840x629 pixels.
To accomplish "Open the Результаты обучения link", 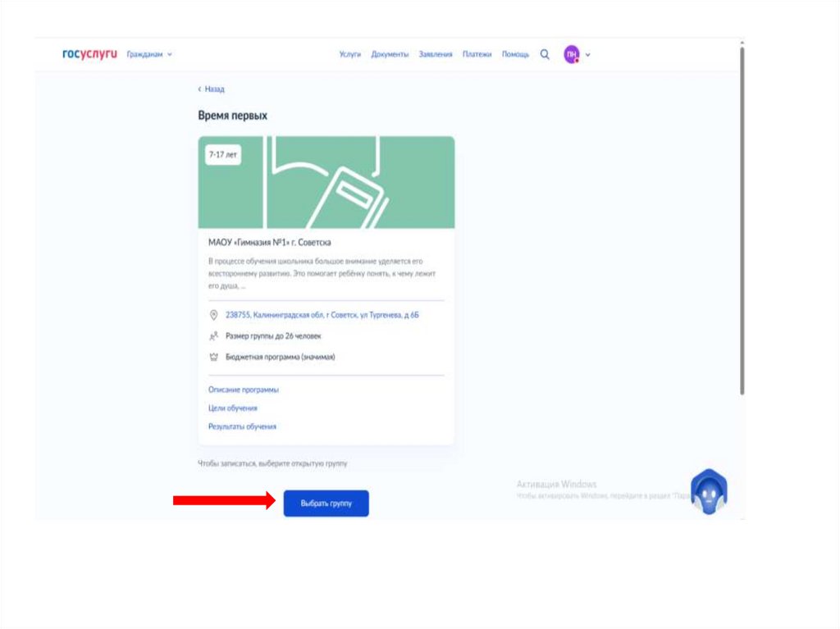I will pyautogui.click(x=242, y=426).
